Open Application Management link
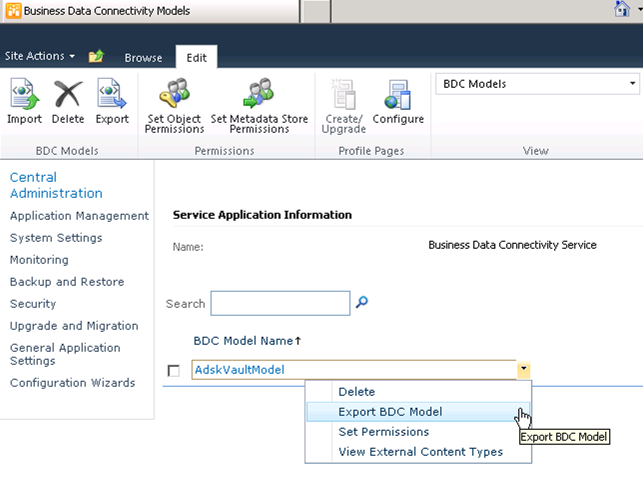643x503 pixels. (x=79, y=216)
